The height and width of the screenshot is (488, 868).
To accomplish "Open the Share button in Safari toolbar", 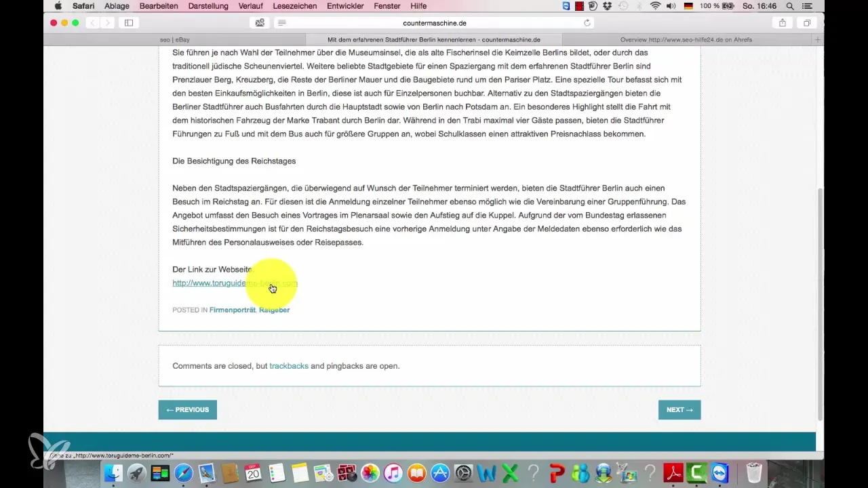I will 783,23.
